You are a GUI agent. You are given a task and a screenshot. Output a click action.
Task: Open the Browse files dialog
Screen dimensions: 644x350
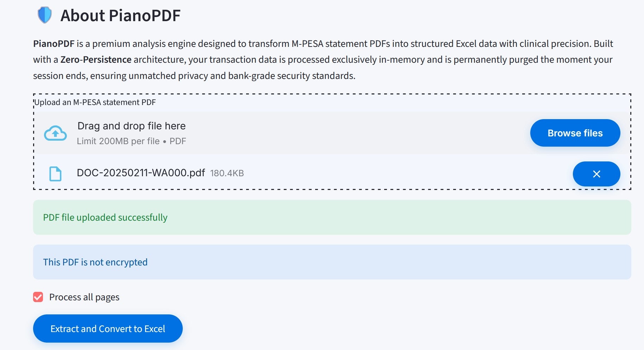pyautogui.click(x=575, y=133)
